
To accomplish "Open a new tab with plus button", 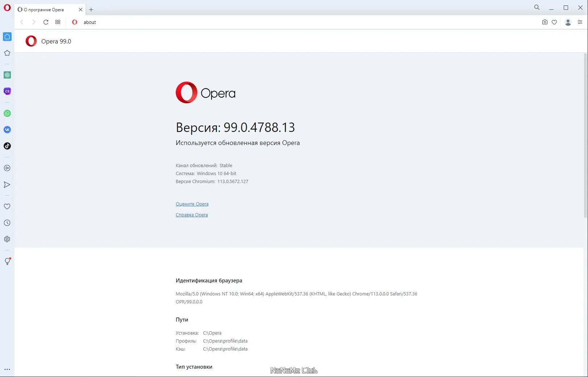I will click(91, 10).
